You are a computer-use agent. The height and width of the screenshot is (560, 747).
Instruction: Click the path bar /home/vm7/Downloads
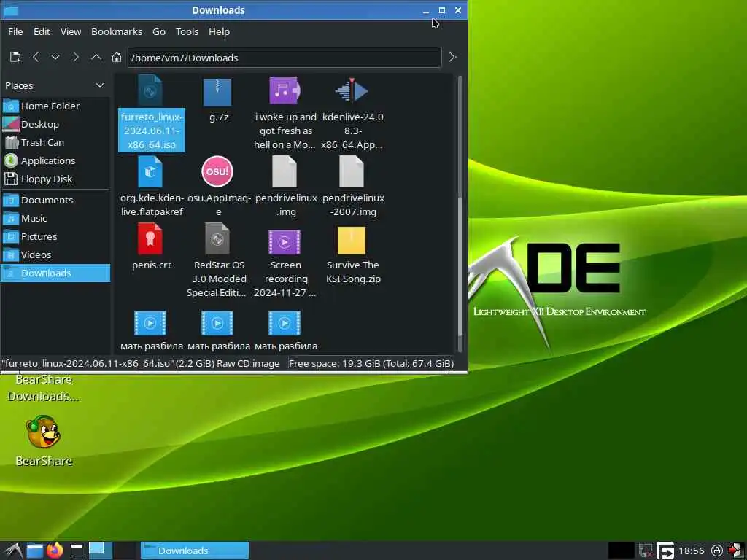(285, 58)
